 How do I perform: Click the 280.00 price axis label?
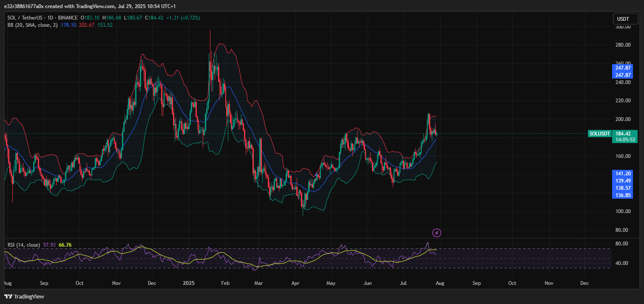pos(623,45)
